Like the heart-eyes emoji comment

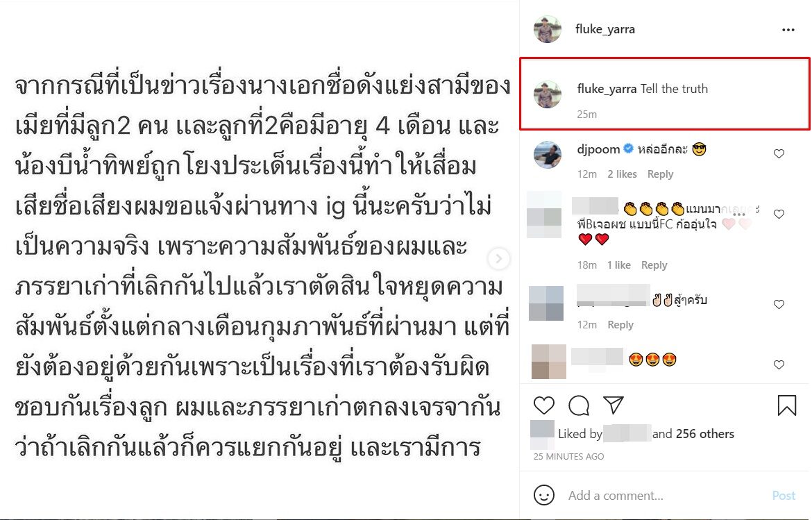click(779, 364)
